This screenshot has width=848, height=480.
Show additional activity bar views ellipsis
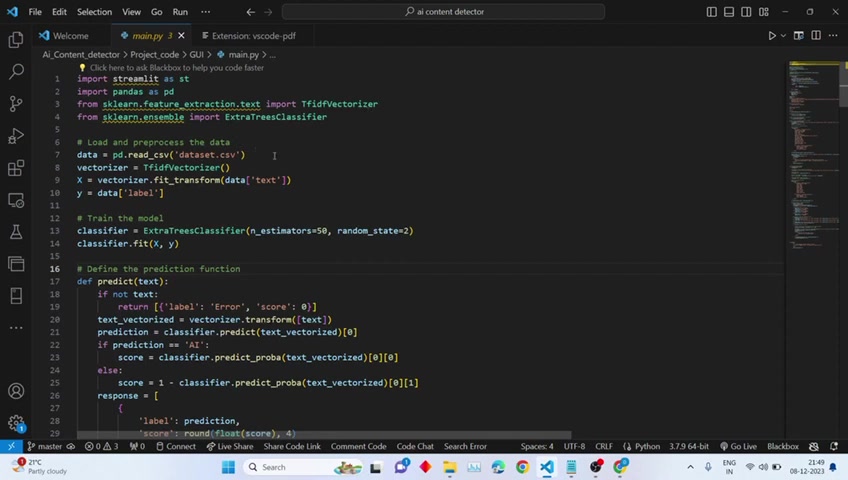pos(16,328)
